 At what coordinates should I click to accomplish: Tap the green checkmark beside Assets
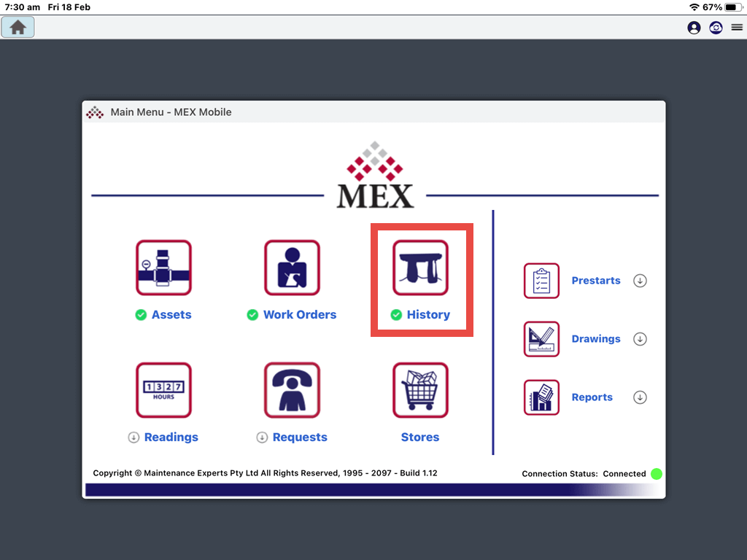point(141,315)
